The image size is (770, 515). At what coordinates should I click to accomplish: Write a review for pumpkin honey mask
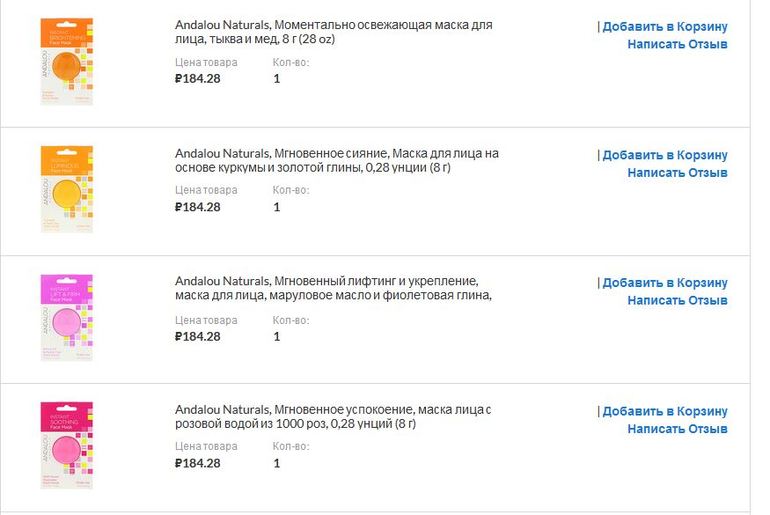(x=677, y=44)
